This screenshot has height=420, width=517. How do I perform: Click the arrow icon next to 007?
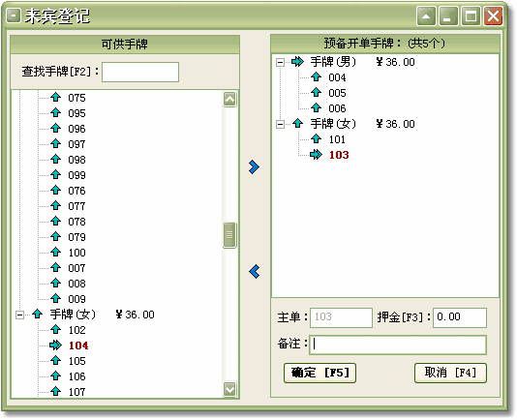pos(56,268)
